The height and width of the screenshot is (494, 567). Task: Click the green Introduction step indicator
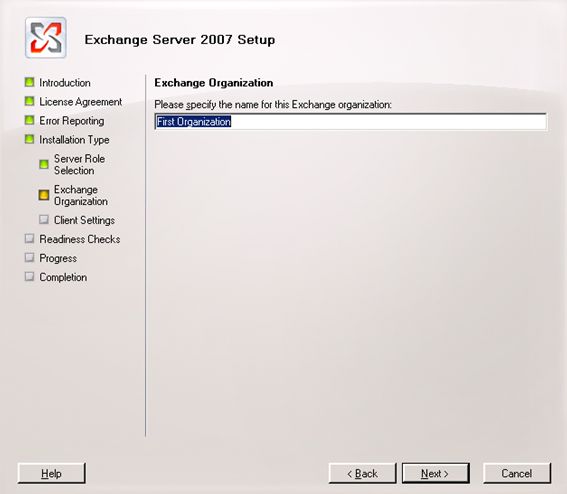[x=29, y=82]
